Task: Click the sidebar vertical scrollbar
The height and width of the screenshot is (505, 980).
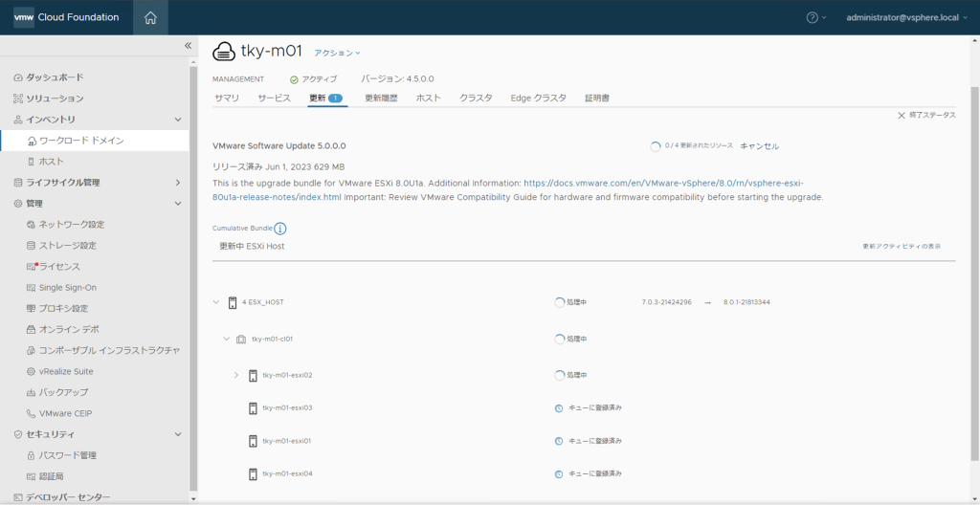Action: [193, 278]
